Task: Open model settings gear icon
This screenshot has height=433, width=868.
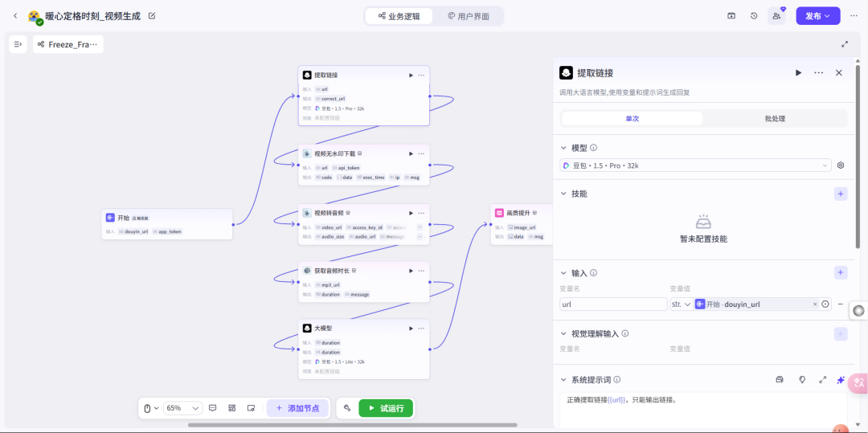Action: 841,165
